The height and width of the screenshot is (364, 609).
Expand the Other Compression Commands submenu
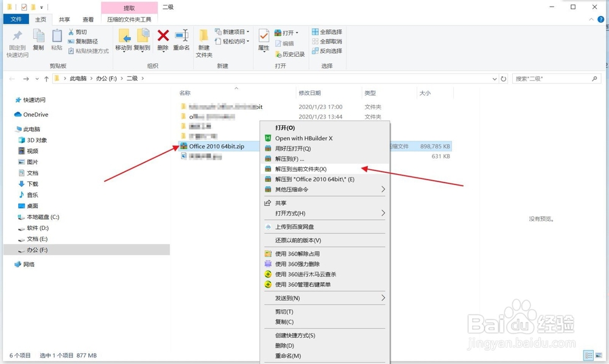click(x=383, y=189)
